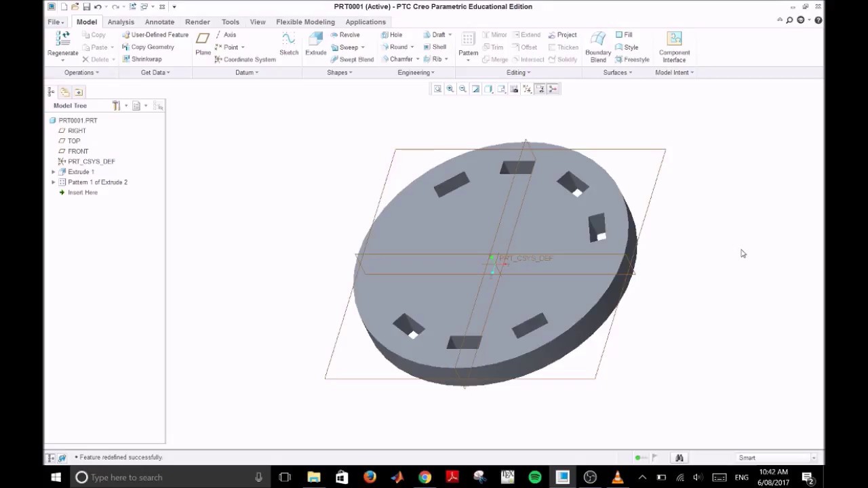Open the Style surface tool
868x488 pixels.
(627, 47)
